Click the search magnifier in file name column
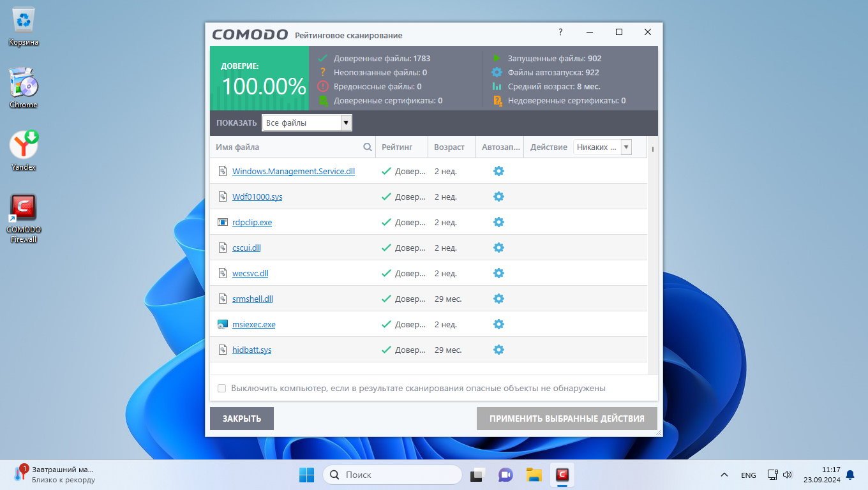868x490 pixels. click(368, 147)
